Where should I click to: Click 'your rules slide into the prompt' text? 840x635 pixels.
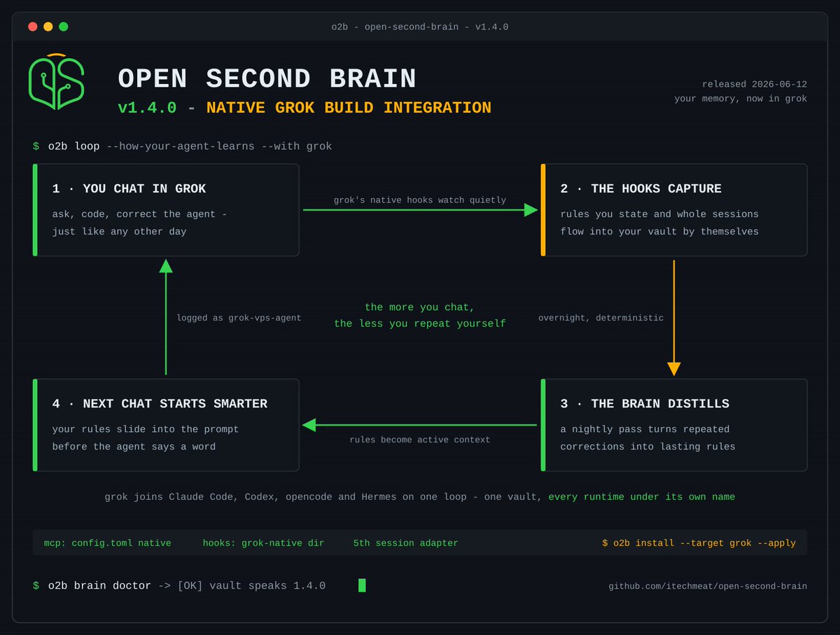pos(146,429)
